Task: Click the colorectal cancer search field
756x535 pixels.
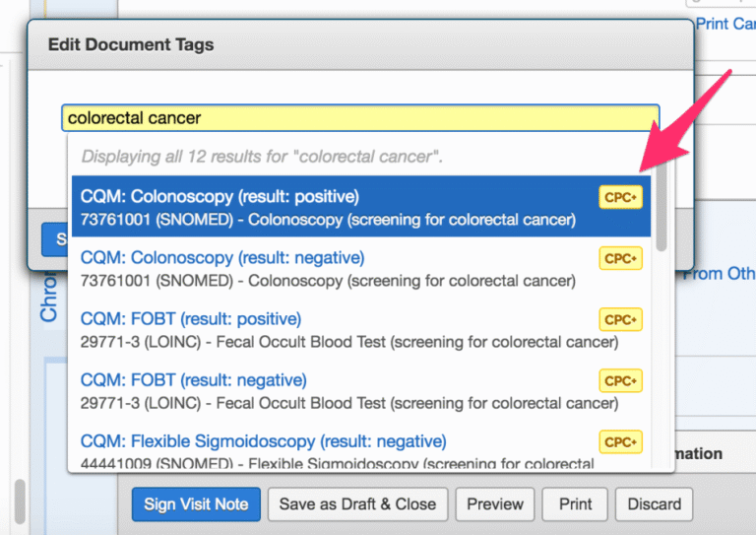Action: coord(360,118)
